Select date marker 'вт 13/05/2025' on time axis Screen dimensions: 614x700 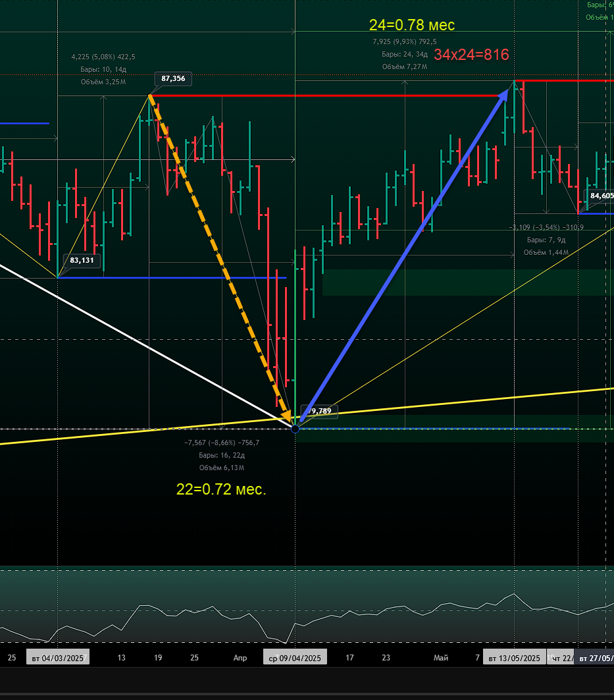[515, 658]
